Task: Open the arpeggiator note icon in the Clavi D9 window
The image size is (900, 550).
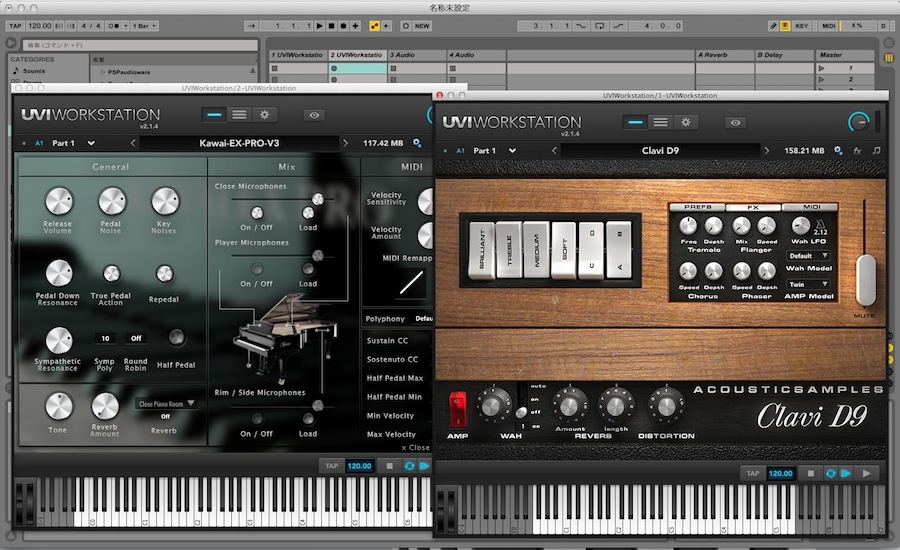Action: point(876,150)
